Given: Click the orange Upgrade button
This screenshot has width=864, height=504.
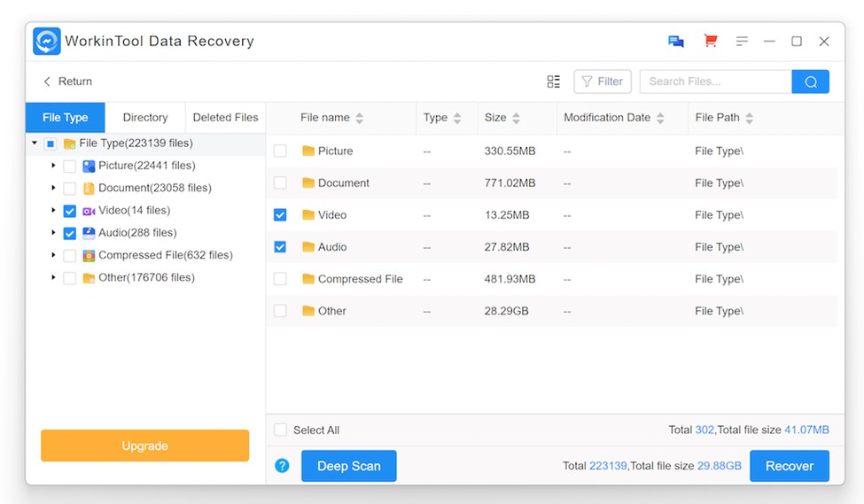Looking at the screenshot, I should [x=145, y=446].
